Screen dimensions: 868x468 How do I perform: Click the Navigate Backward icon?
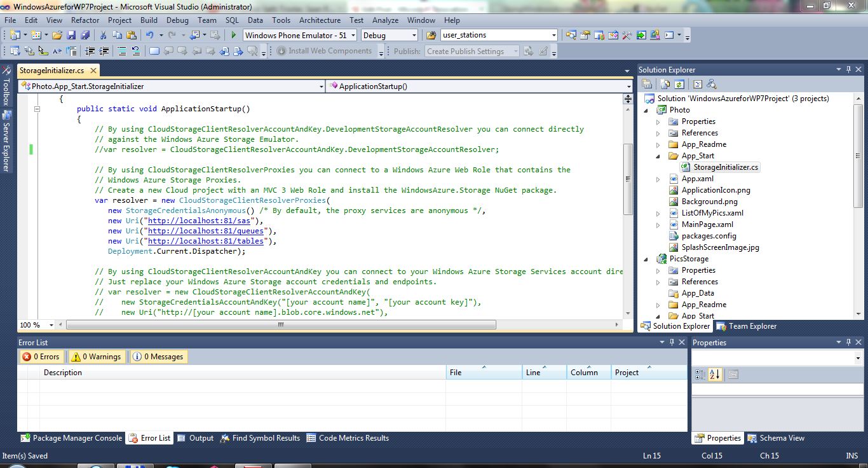tap(194, 35)
